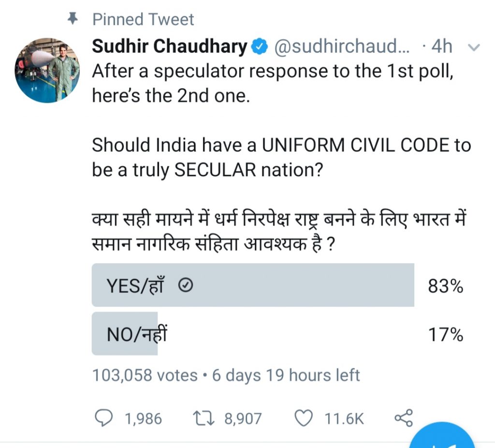This screenshot has height=448, width=495.
Task: Click the 103,058 votes text
Action: point(145,376)
